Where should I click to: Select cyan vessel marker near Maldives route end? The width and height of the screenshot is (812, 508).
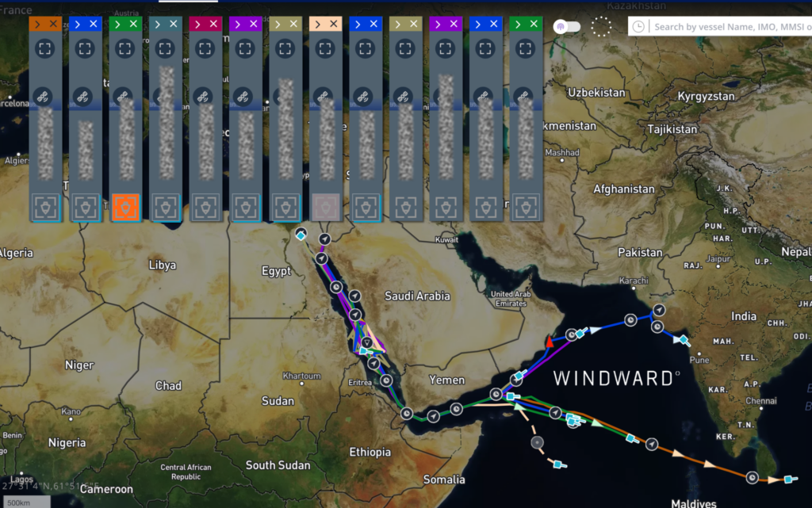click(789, 479)
